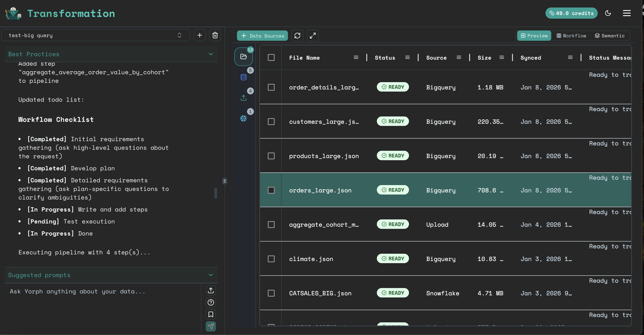Viewport: 644px width, 335px height.
Task: Click inside the Ask Yorph chat input
Action: coord(100,291)
